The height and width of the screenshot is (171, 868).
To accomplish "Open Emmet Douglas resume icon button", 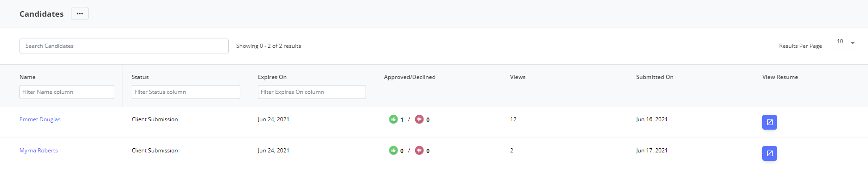I will click(769, 122).
